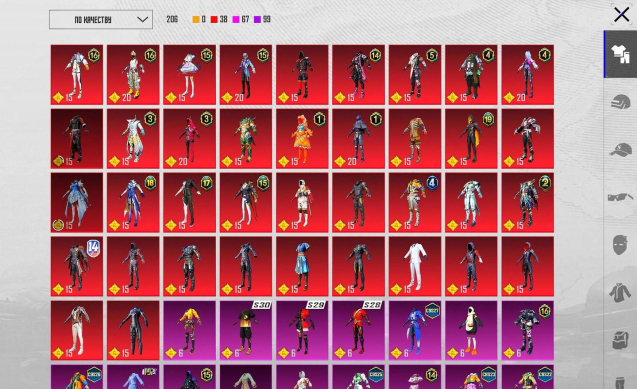Open the outfits category in sidebar
Screen dimensions: 637x389
point(620,54)
